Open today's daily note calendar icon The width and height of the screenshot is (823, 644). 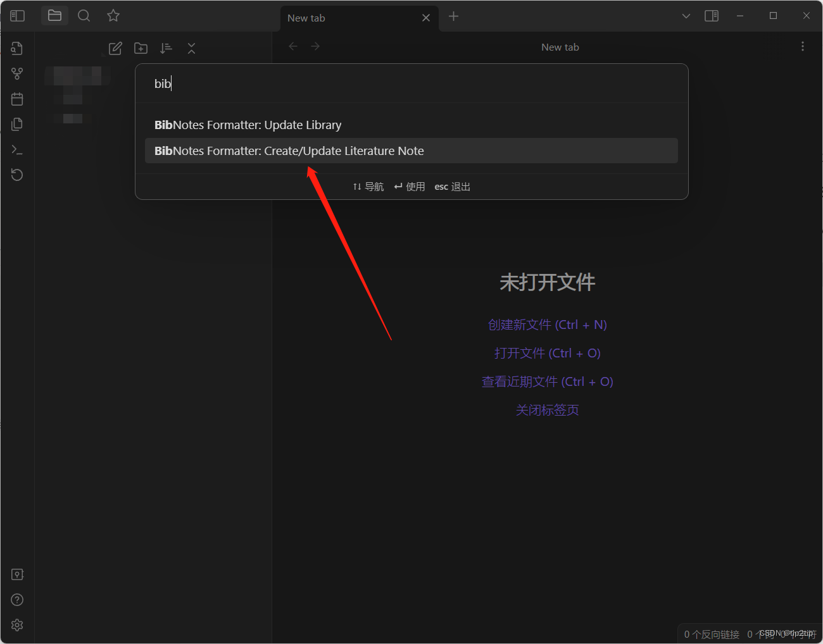coord(17,99)
